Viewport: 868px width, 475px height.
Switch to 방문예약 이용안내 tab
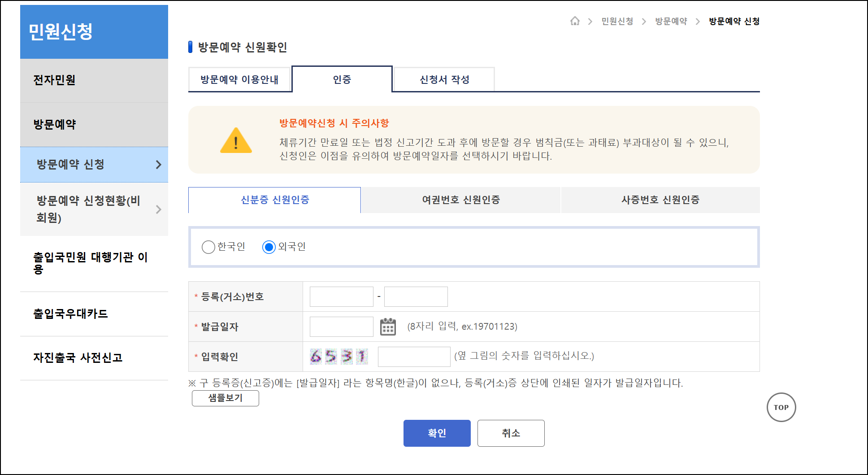[240, 79]
